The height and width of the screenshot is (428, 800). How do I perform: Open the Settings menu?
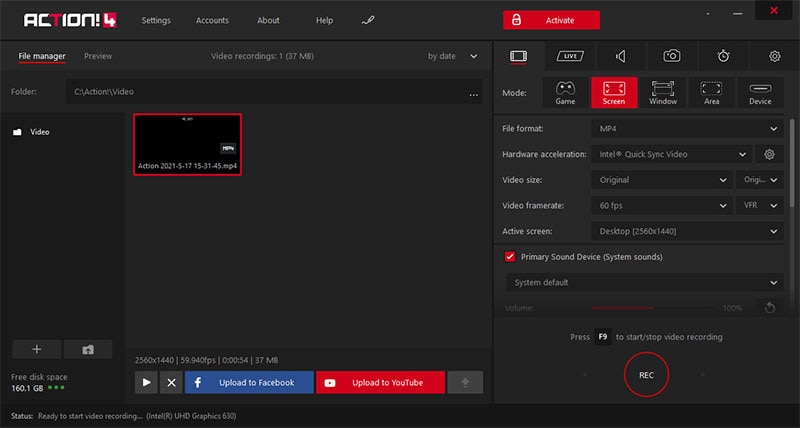click(x=156, y=20)
